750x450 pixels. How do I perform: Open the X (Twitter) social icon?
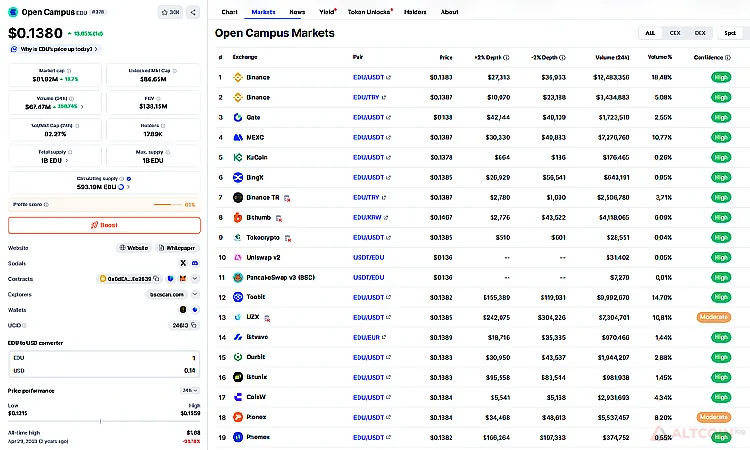[x=183, y=263]
